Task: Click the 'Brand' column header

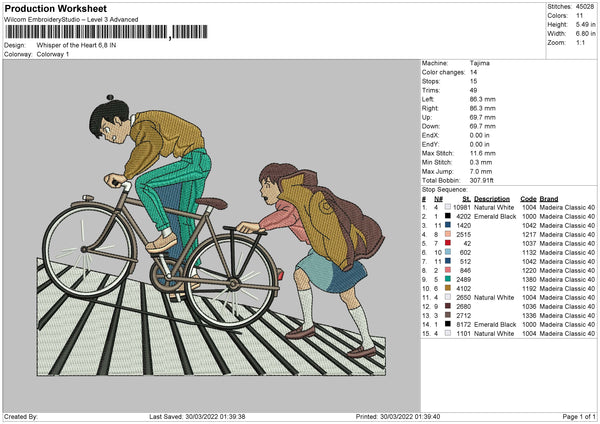Action: (549, 199)
